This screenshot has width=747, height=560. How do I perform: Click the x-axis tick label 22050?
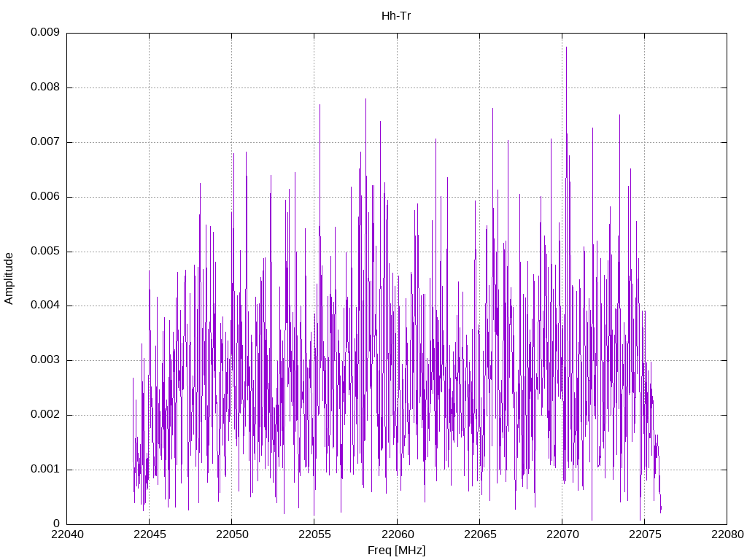tap(232, 534)
